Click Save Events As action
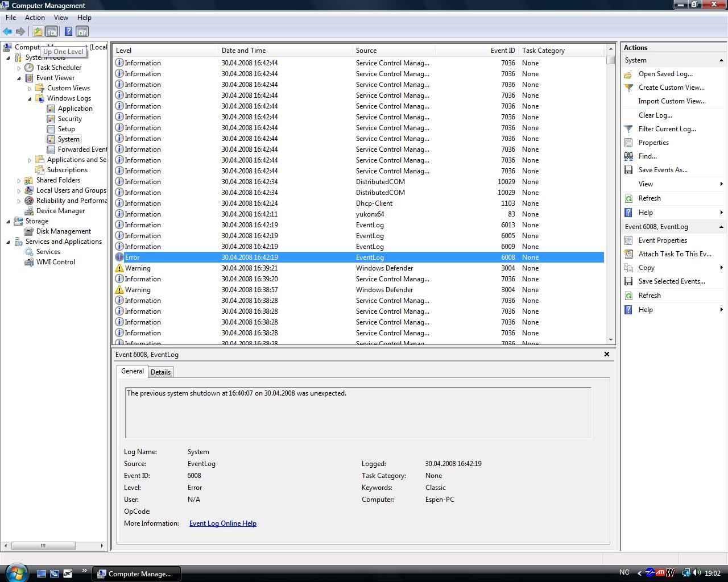This screenshot has height=582, width=728. click(x=663, y=170)
